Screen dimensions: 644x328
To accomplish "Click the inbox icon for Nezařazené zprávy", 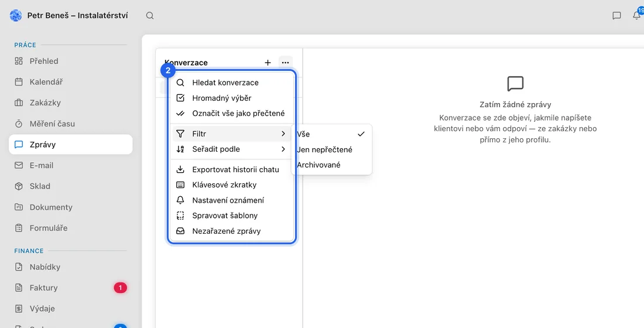I will [x=180, y=231].
